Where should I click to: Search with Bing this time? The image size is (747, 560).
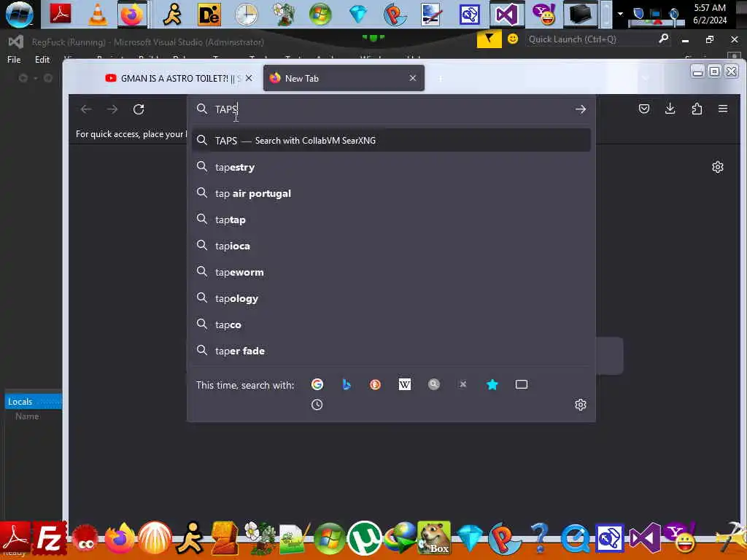[x=347, y=384]
